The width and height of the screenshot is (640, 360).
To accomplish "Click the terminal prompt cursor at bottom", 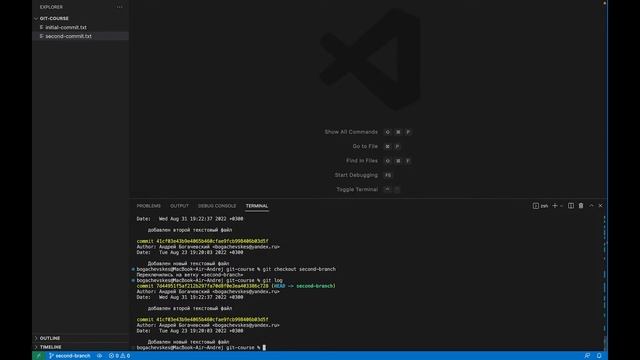I will [264, 348].
